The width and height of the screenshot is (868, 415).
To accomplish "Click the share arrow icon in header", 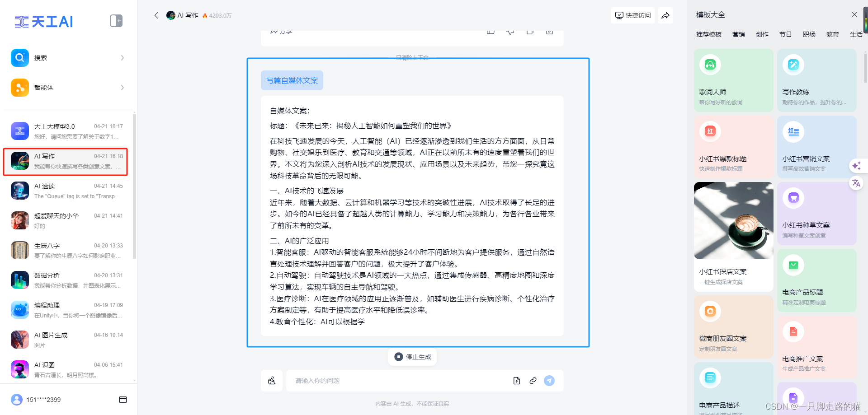I will point(665,15).
